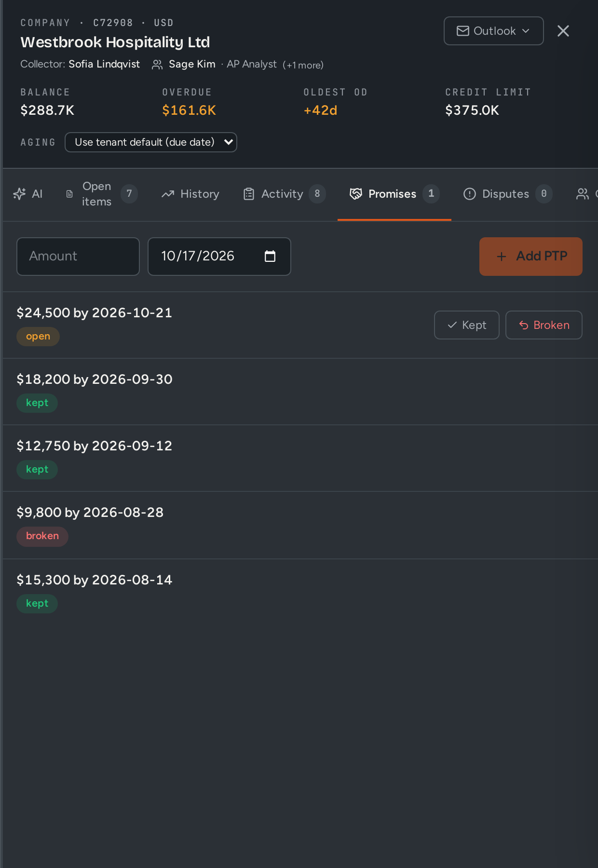Click the Add PTP button

[531, 257]
